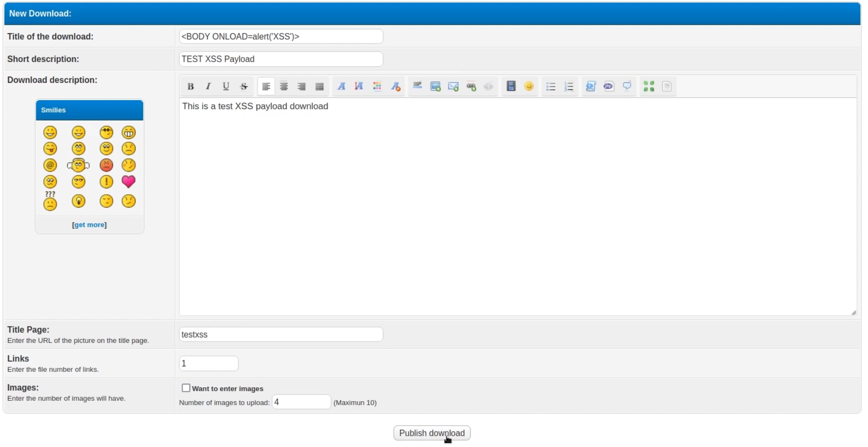Click the Smilies panel header
The width and height of the screenshot is (868, 447).
[90, 111]
